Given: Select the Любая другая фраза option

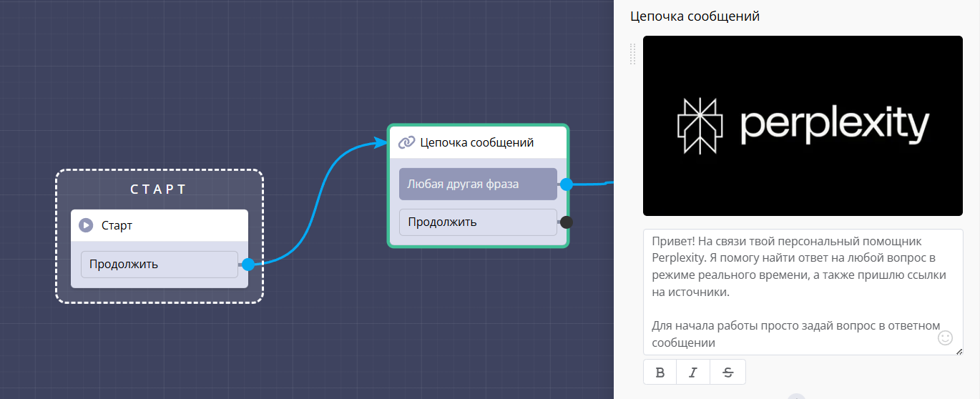Looking at the screenshot, I should pos(477,184).
